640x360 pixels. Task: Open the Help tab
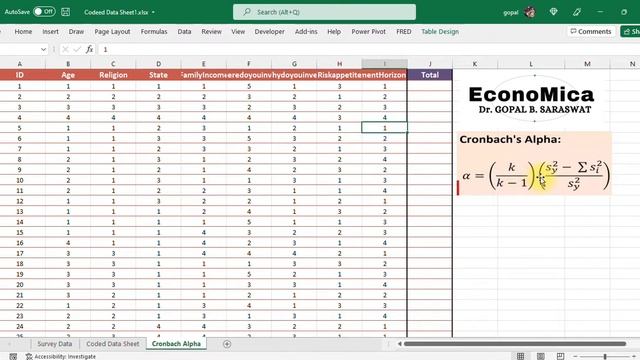[x=334, y=31]
